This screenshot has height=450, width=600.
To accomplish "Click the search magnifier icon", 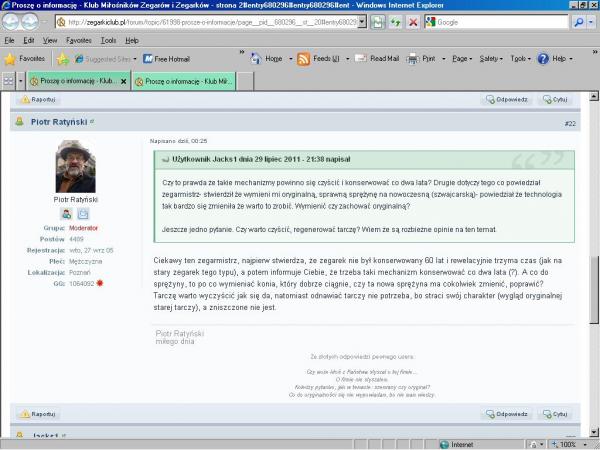I will 579,22.
